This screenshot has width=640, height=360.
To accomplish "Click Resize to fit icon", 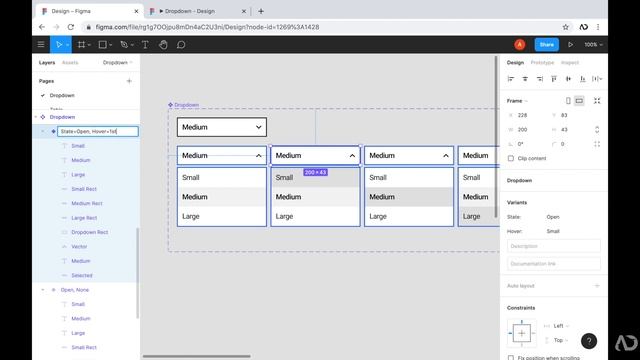I will (x=597, y=101).
